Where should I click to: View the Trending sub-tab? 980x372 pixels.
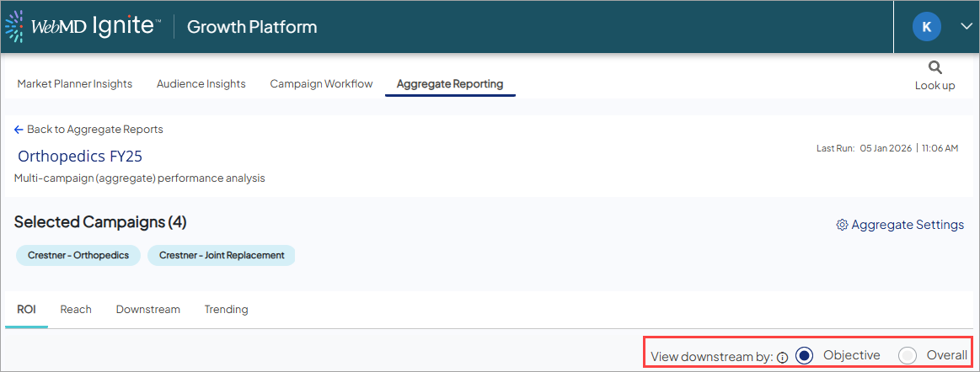pyautogui.click(x=226, y=309)
